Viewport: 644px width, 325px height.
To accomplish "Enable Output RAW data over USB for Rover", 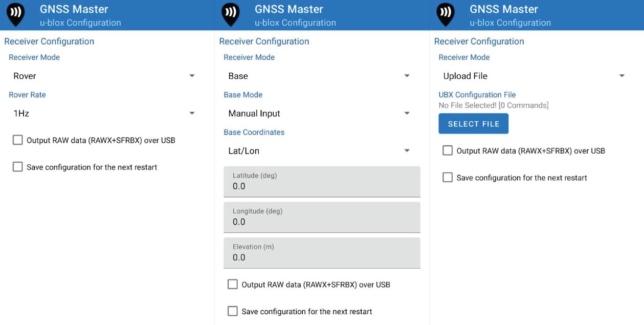I will pos(17,140).
